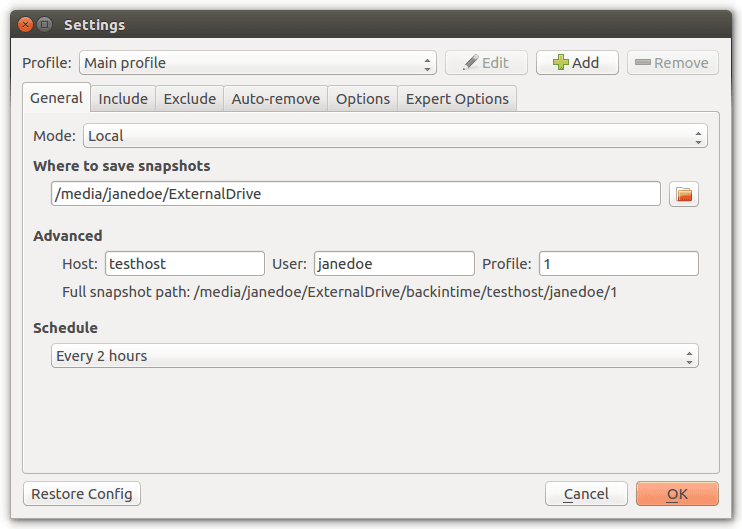The width and height of the screenshot is (742, 529).
Task: Click the Edit profile pencil button
Action: [486, 63]
